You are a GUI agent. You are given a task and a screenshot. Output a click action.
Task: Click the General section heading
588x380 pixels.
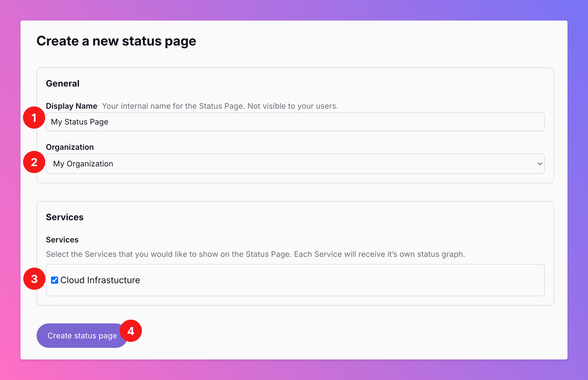pyautogui.click(x=63, y=83)
